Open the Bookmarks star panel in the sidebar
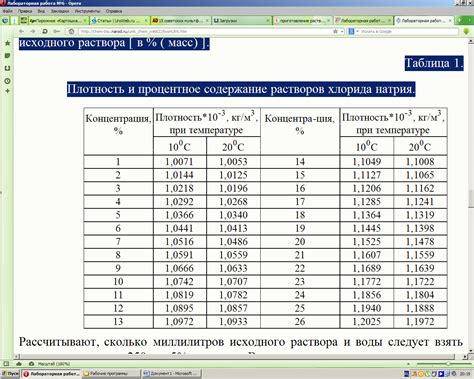Viewport: 474px width, 379px height. pos(7,43)
